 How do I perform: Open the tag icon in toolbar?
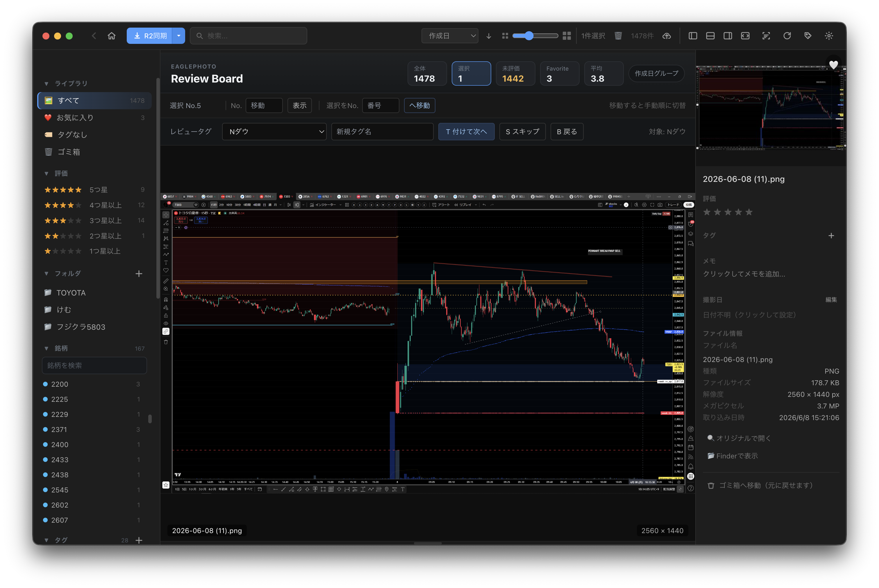point(808,36)
